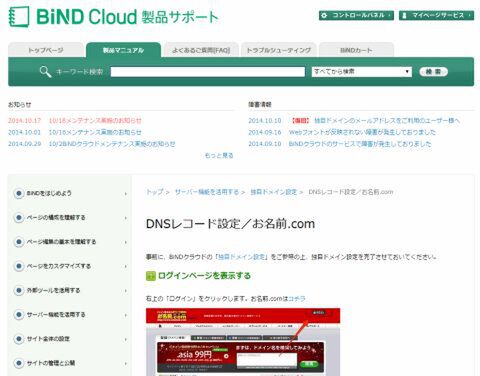The height and width of the screenshot is (376, 480).
Task: Open the 2014.09.29 BiNDクラウドメンテナンス notice link
Action: point(112,144)
